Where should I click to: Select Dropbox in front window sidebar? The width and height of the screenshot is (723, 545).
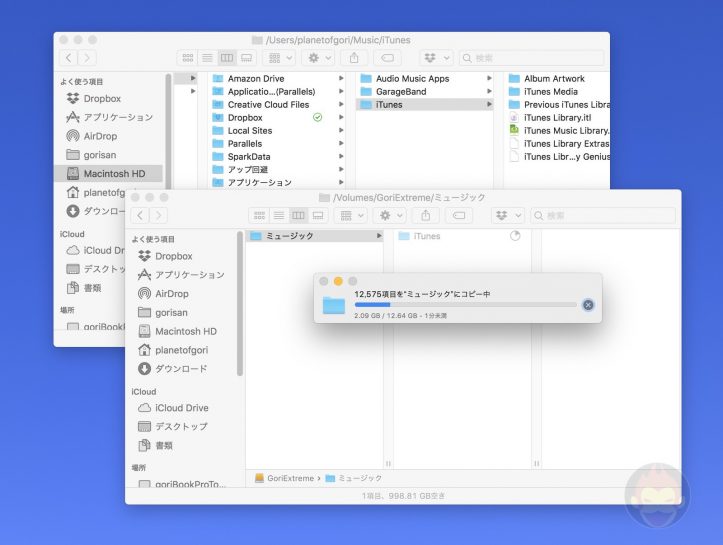point(166,256)
